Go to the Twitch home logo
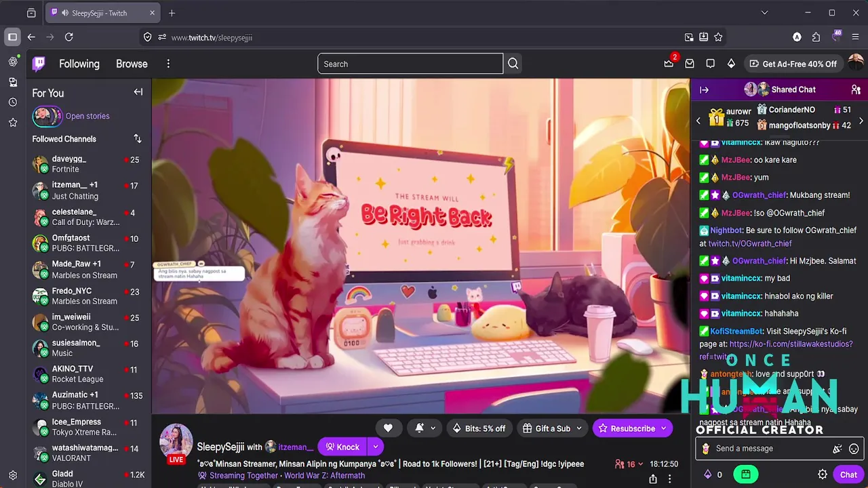Viewport: 868px width, 488px height. pyautogui.click(x=39, y=64)
